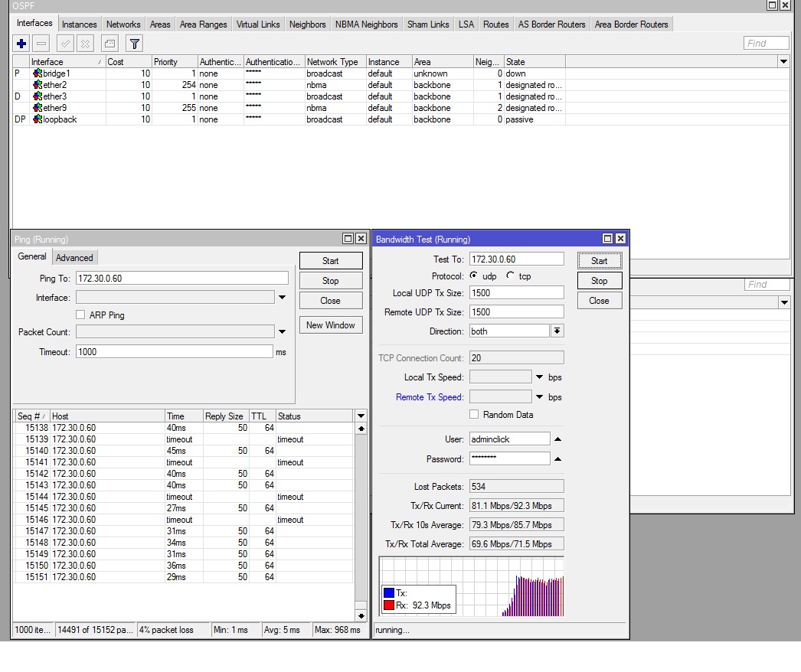Click the bridge1 interface icon in the list

coord(38,73)
